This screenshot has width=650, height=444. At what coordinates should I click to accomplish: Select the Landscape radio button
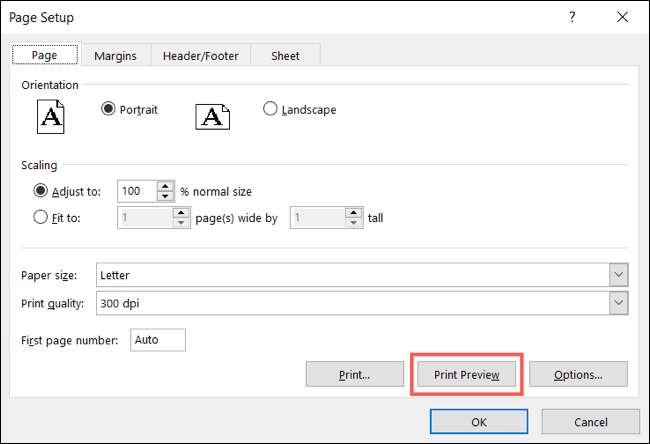point(269,110)
